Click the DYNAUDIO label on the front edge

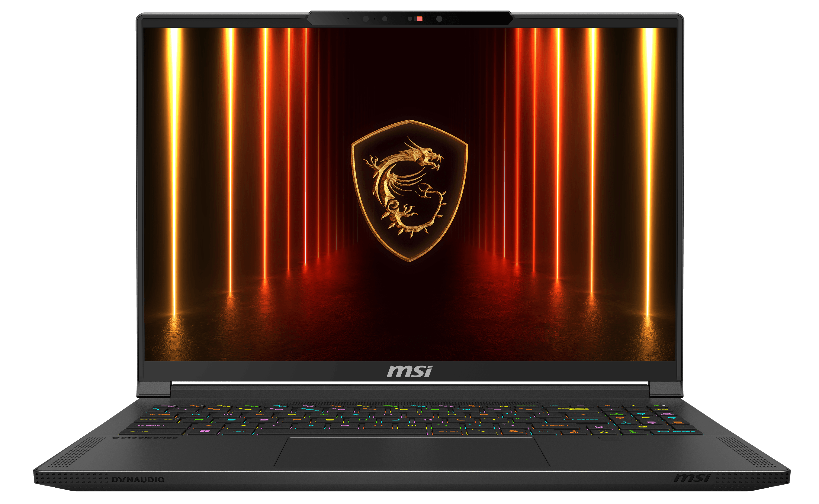[x=138, y=480]
